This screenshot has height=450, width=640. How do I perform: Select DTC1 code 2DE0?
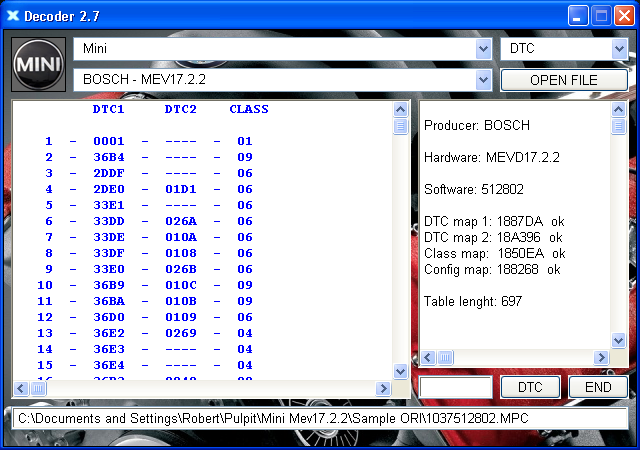(109, 189)
